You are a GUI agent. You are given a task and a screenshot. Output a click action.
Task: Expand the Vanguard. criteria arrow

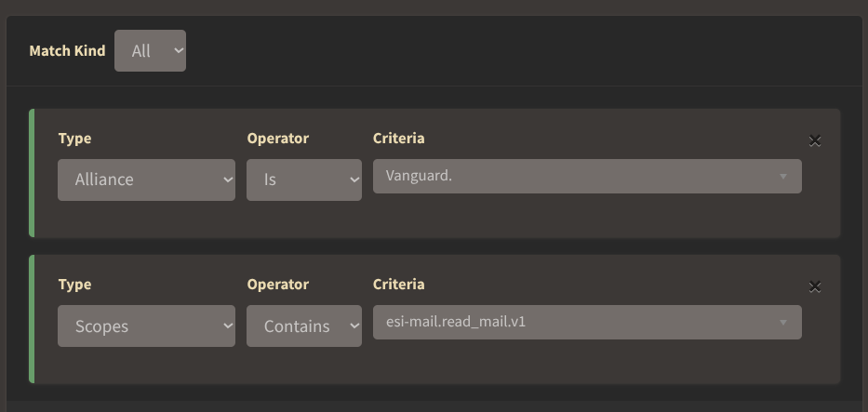(x=783, y=176)
